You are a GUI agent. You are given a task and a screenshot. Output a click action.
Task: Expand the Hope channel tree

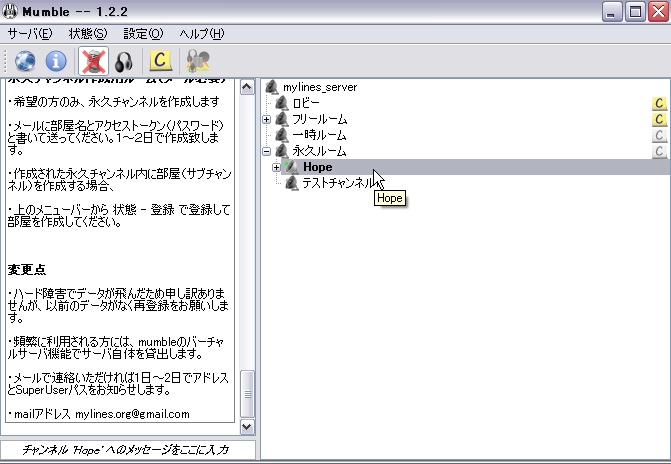(276, 167)
